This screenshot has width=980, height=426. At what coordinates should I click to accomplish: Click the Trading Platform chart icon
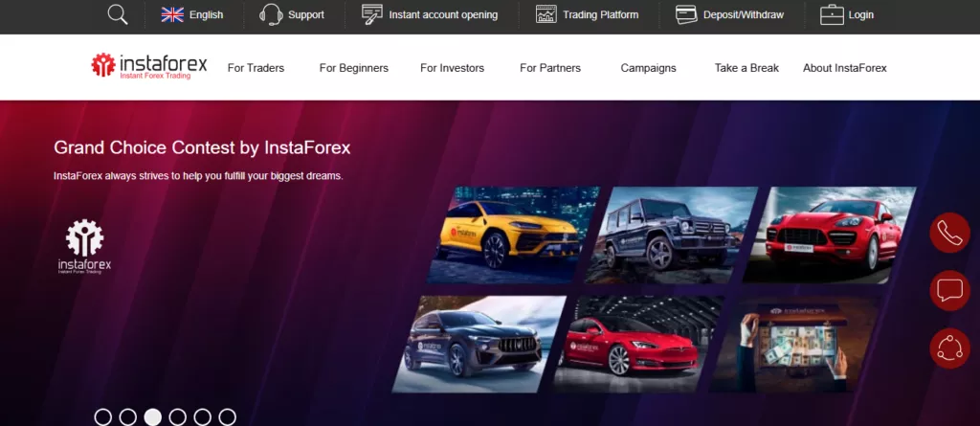[x=546, y=14]
